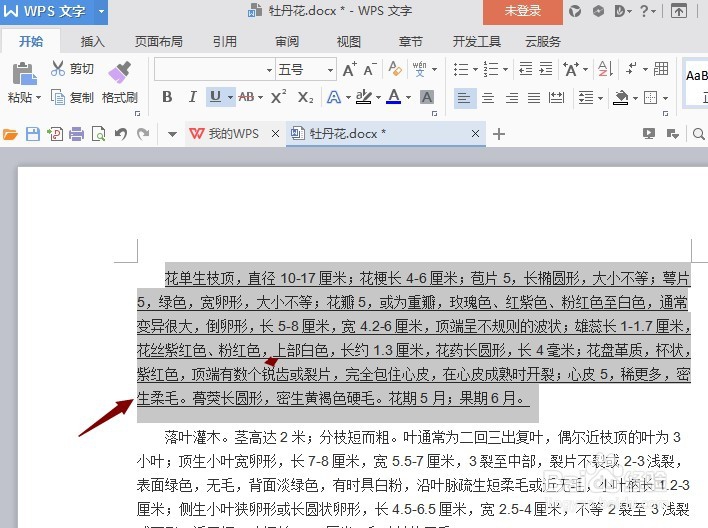Align text left
This screenshot has height=528, width=708.
465,98
